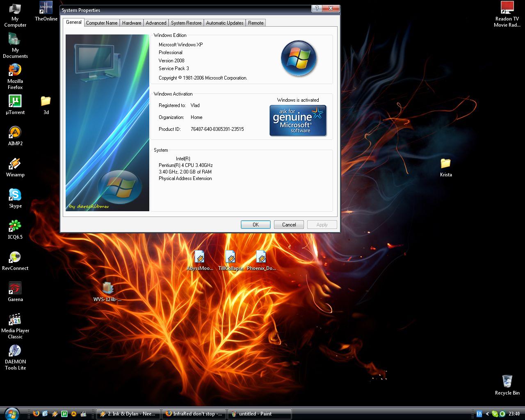525x420 pixels.
Task: Launch AIMP2 desktop shortcut
Action: pyautogui.click(x=15, y=136)
